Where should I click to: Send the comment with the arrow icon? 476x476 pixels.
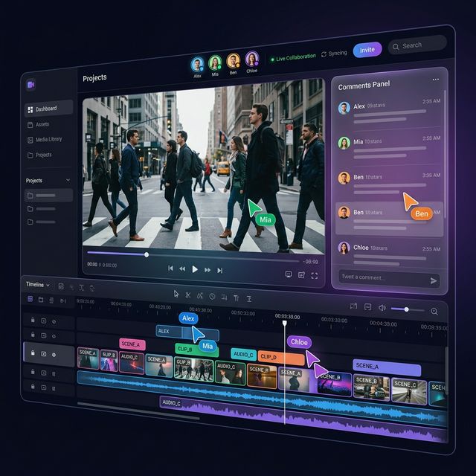point(434,281)
